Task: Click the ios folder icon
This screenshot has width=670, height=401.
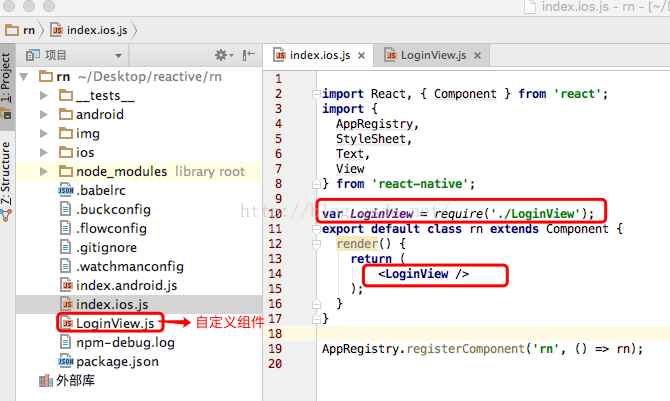Action: click(x=66, y=152)
